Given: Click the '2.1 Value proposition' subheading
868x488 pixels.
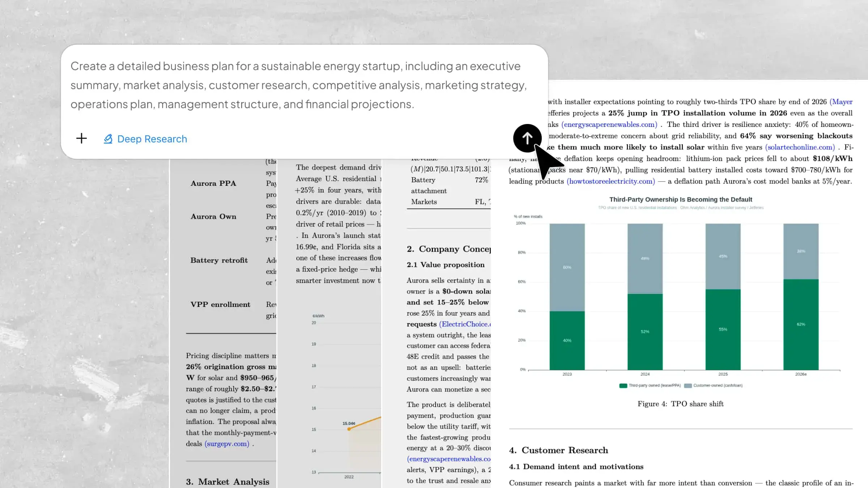Looking at the screenshot, I should [446, 265].
